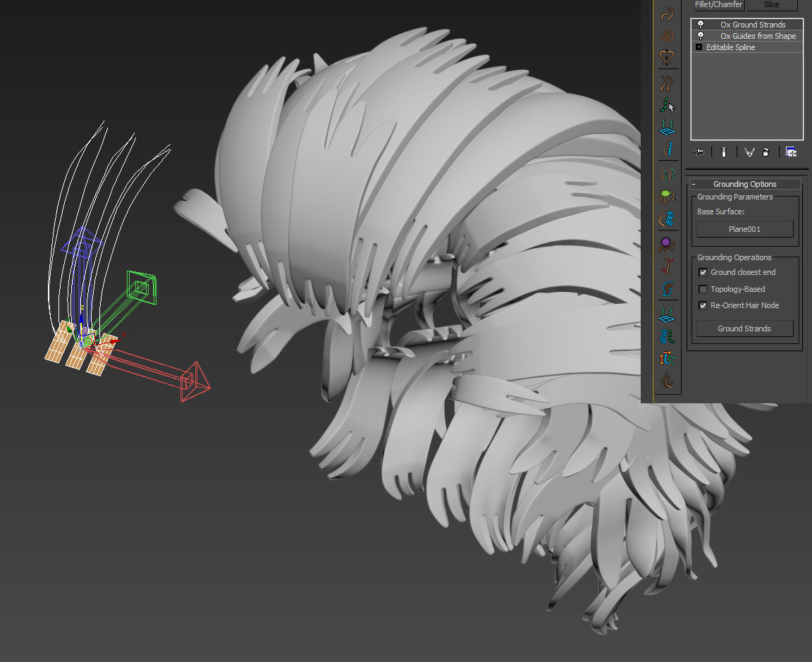Click the green teapot hair icon
The image size is (812, 662).
(x=668, y=195)
